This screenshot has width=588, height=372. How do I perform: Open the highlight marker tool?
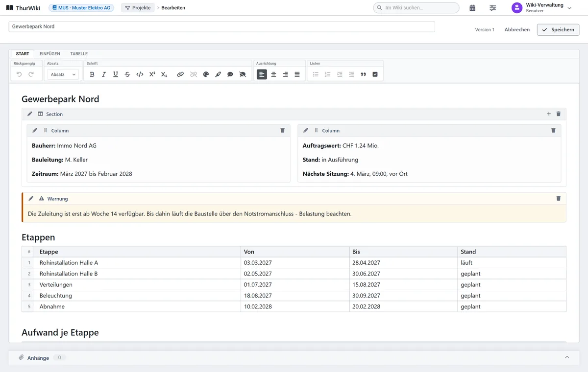(218, 74)
